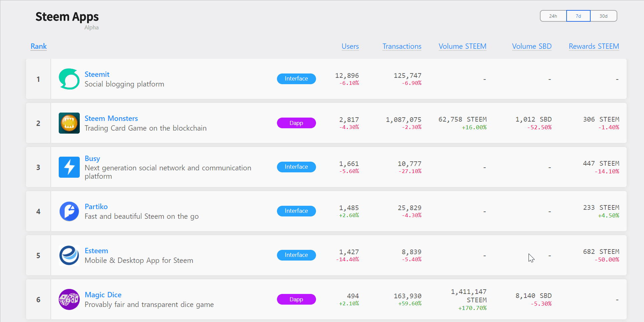Open the Steem Monsters app link
This screenshot has width=644, height=322.
(x=111, y=119)
